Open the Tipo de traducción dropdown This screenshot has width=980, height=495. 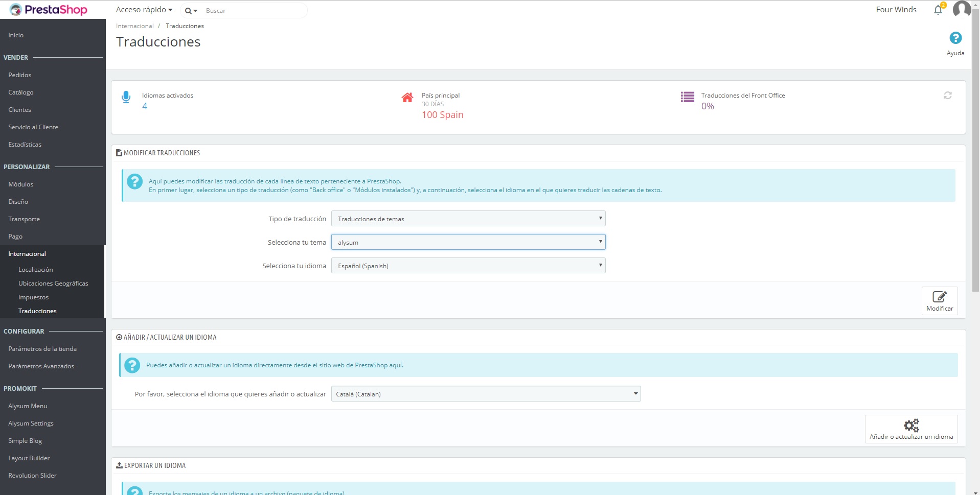(468, 219)
